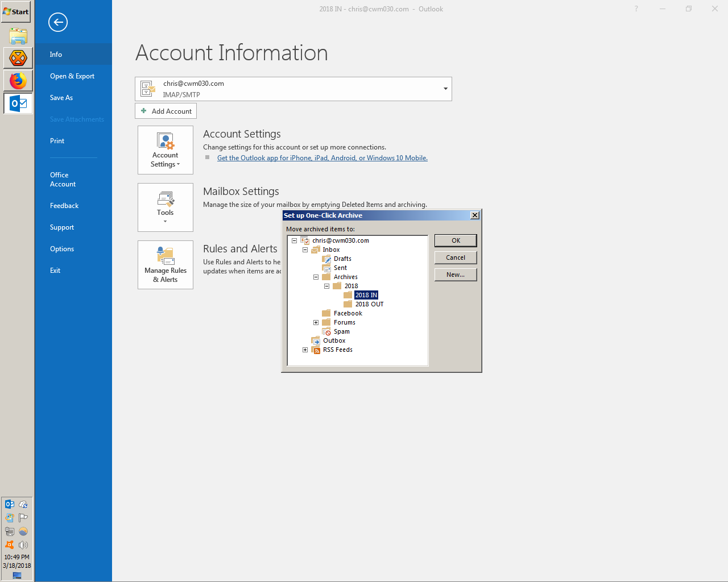Click the taskbar clock showing 10:49 PM
728x582 pixels.
click(x=17, y=557)
